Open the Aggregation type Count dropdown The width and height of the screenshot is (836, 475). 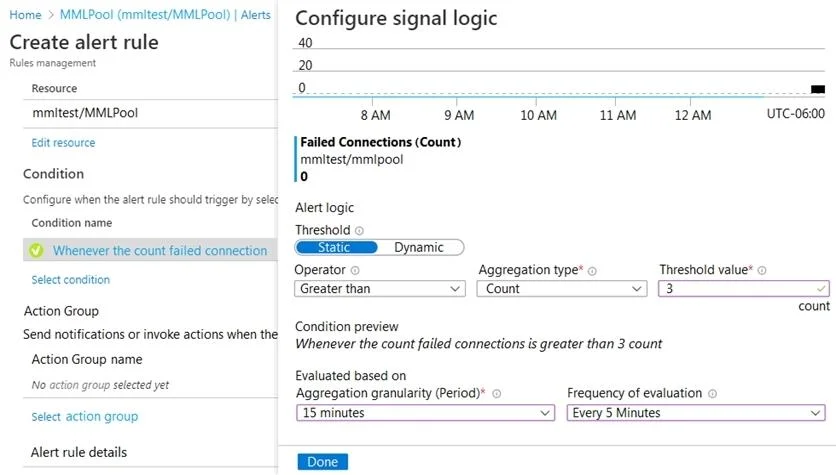[562, 289]
